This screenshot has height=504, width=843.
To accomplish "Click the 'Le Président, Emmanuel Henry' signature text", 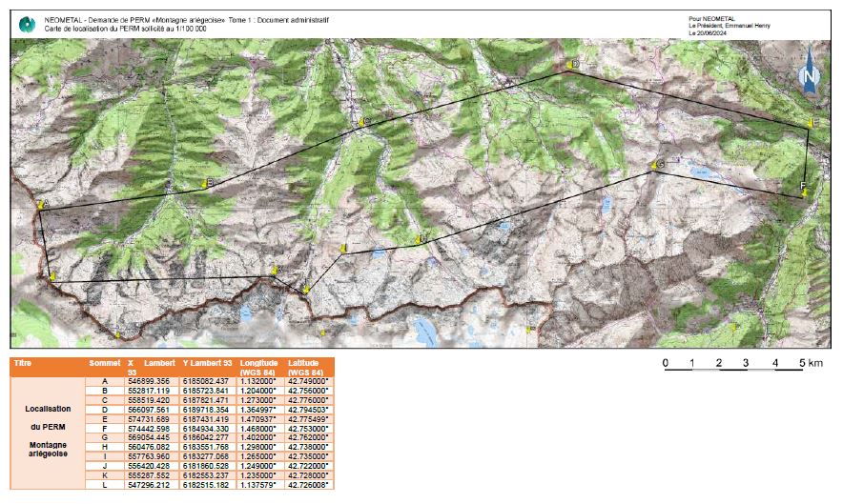I will pos(729,25).
